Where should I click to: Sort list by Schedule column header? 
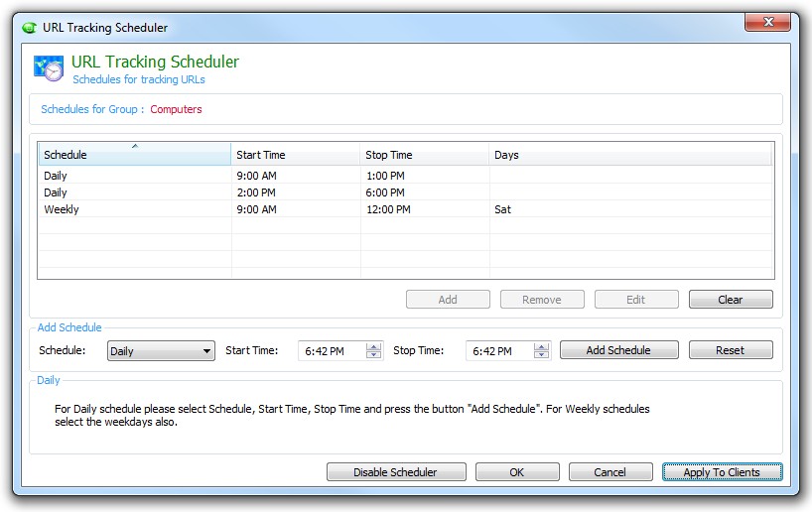pyautogui.click(x=134, y=155)
